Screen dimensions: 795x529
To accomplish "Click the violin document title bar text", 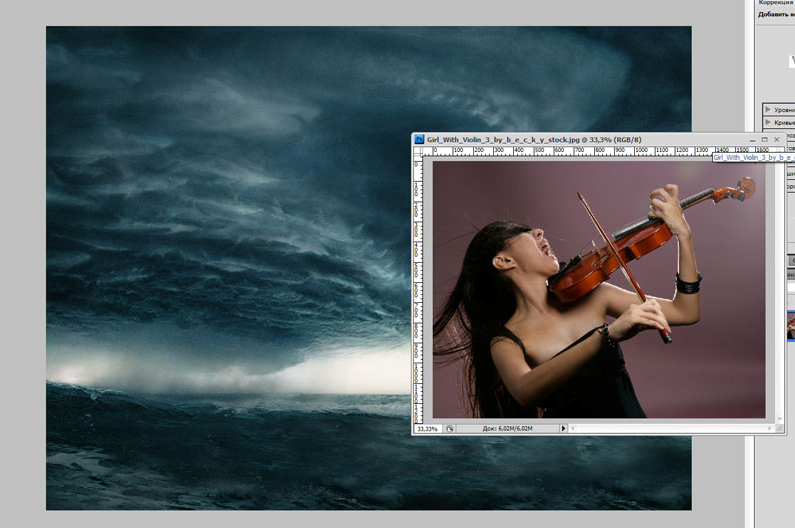I will (534, 139).
